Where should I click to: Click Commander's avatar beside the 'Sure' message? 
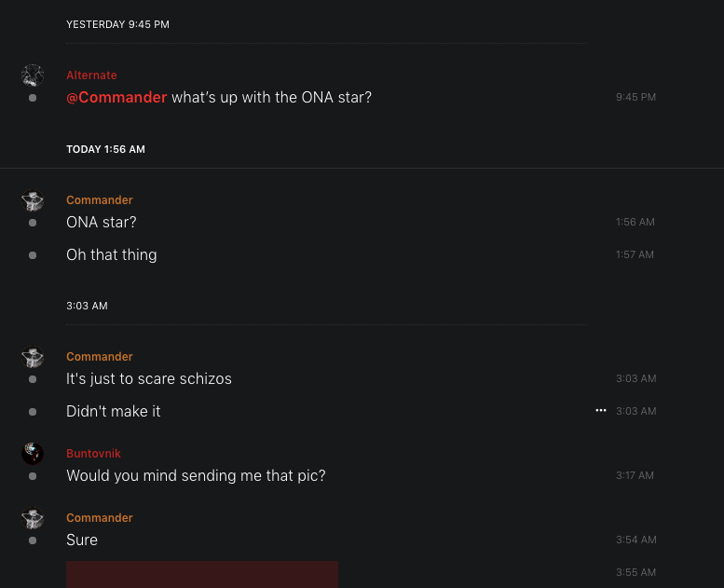coord(33,518)
